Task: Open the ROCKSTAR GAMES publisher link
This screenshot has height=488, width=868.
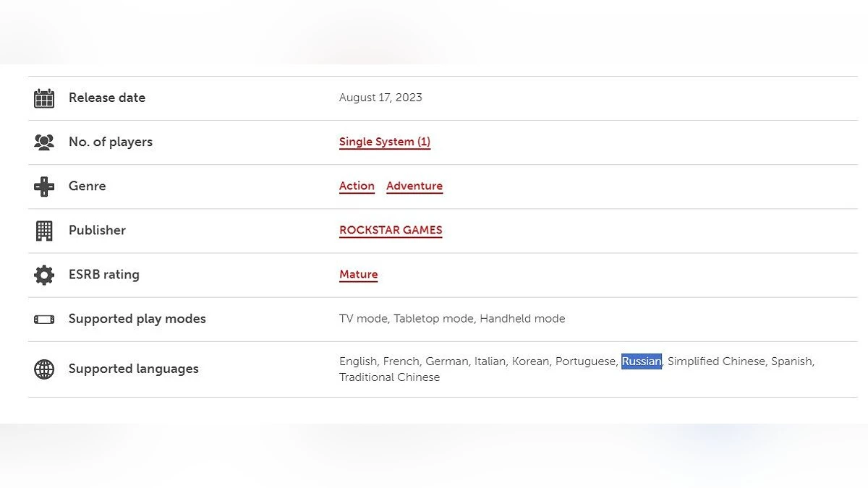Action: pyautogui.click(x=391, y=230)
